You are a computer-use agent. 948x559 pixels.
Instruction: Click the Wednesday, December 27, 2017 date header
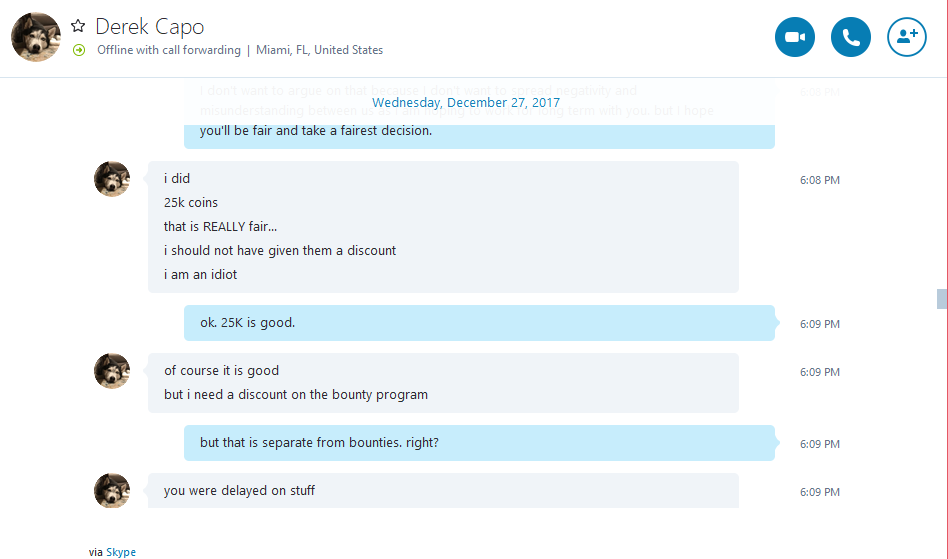tap(466, 103)
